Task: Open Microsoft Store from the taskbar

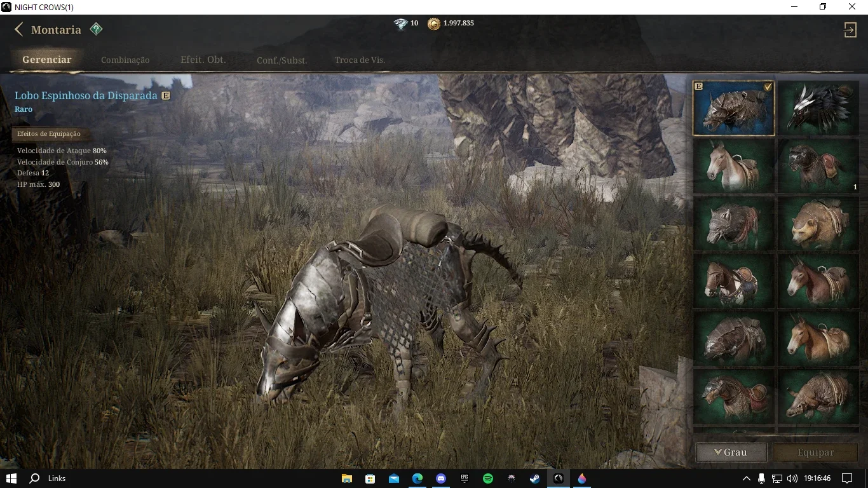Action: point(370,478)
